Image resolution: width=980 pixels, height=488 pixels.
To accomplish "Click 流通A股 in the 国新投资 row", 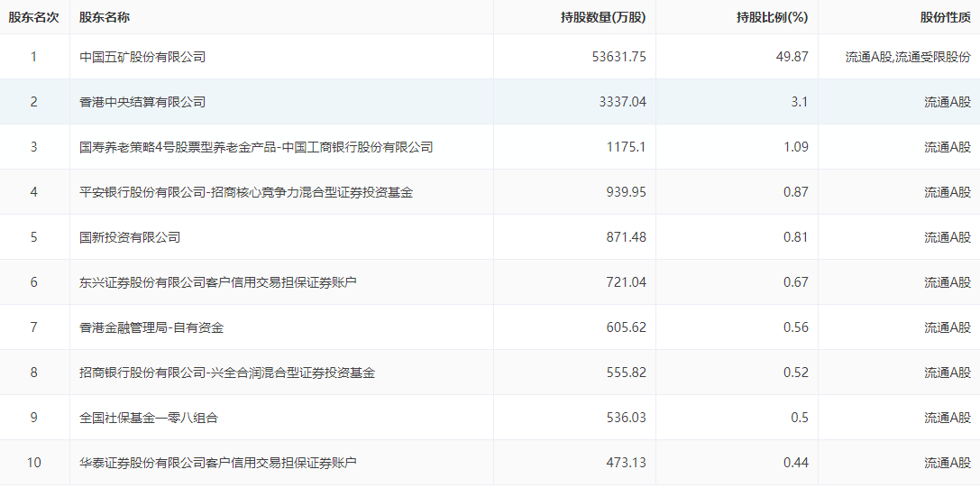I will point(948,237).
